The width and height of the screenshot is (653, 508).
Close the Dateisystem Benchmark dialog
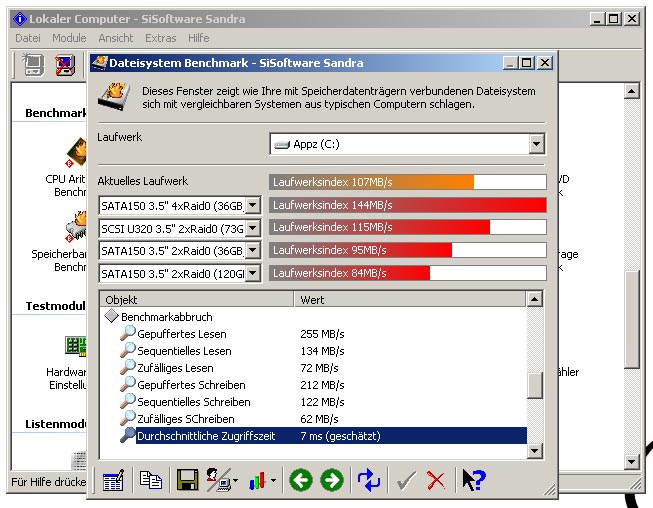pos(545,63)
